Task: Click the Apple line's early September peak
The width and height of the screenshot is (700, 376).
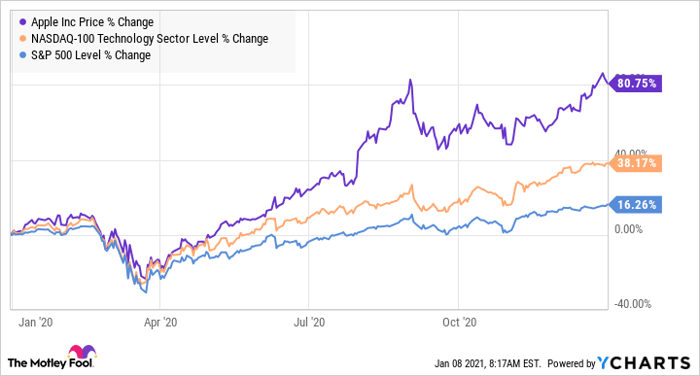Action: (x=410, y=80)
